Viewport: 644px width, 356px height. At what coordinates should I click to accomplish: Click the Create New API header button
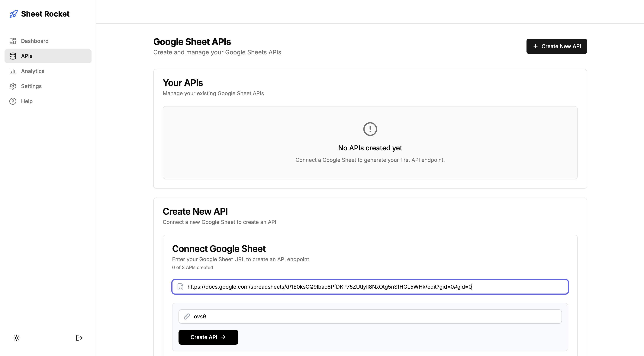tap(556, 46)
